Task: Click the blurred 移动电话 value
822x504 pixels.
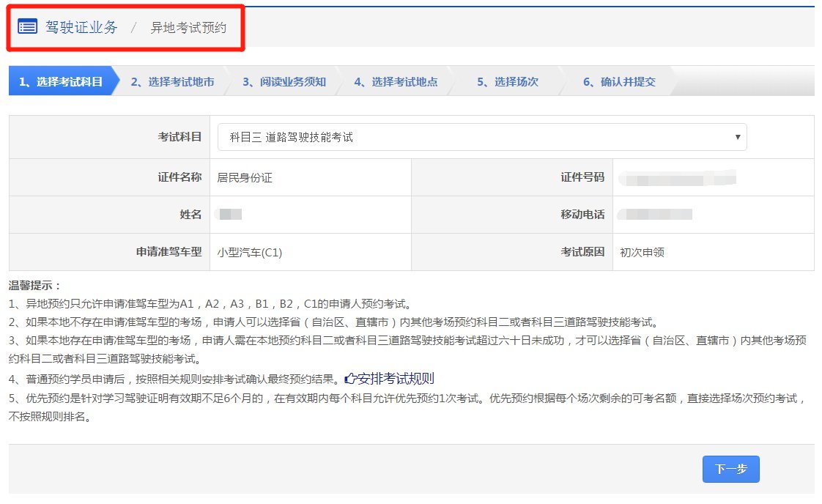Action: (654, 215)
